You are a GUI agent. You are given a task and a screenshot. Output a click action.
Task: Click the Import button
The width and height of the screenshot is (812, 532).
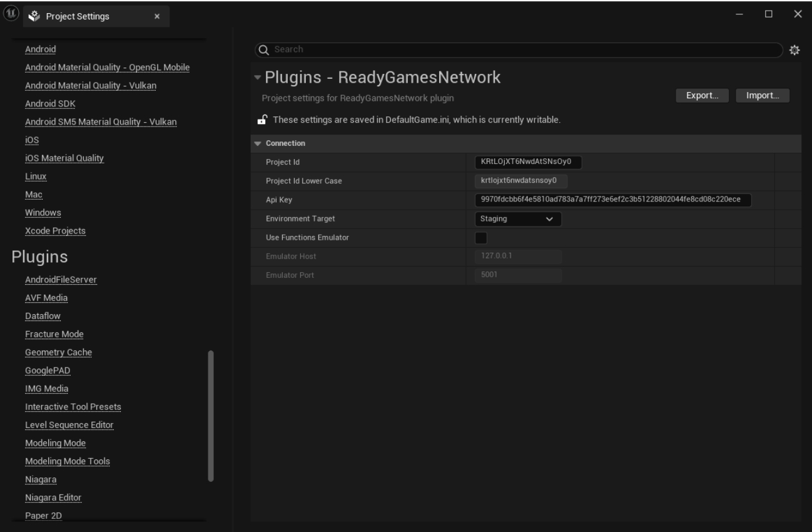pos(762,96)
